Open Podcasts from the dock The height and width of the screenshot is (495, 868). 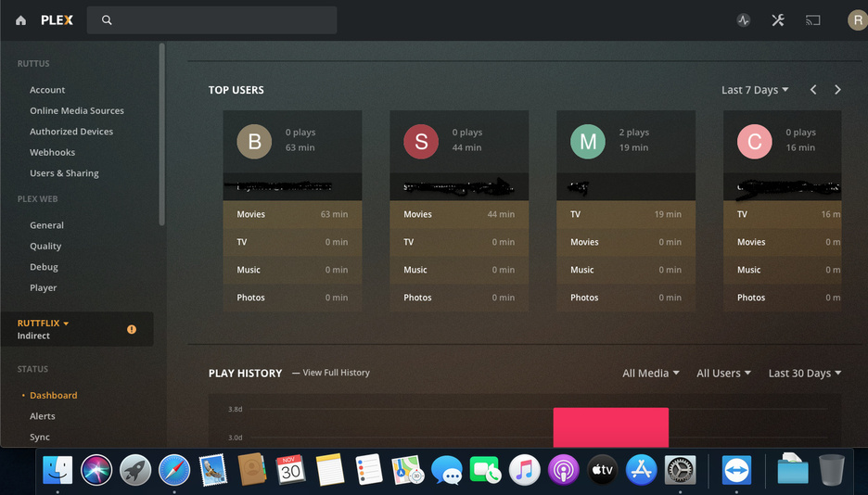point(563,470)
